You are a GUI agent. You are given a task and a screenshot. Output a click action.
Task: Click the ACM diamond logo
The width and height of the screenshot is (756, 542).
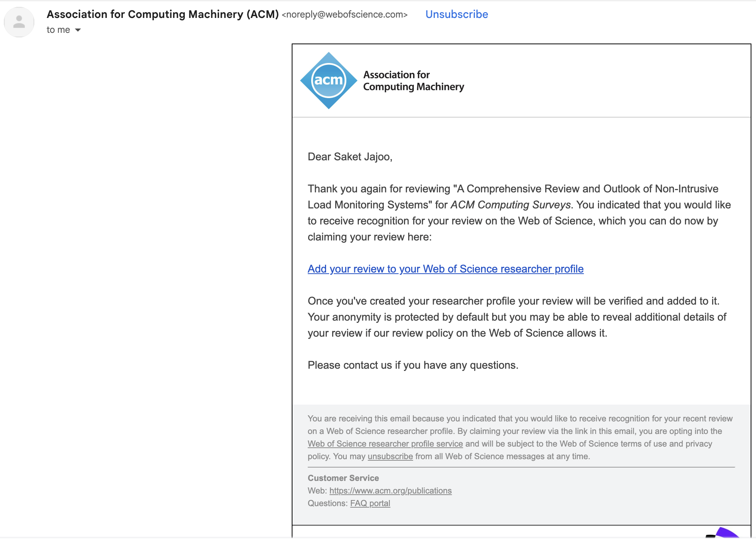coord(328,81)
